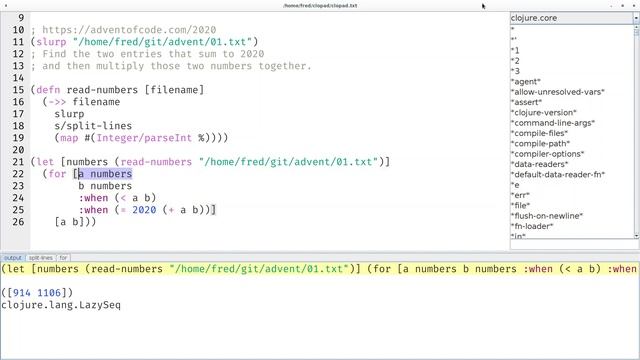Click the scroll-down arrow of the symbol list

pyautogui.click(x=636, y=236)
